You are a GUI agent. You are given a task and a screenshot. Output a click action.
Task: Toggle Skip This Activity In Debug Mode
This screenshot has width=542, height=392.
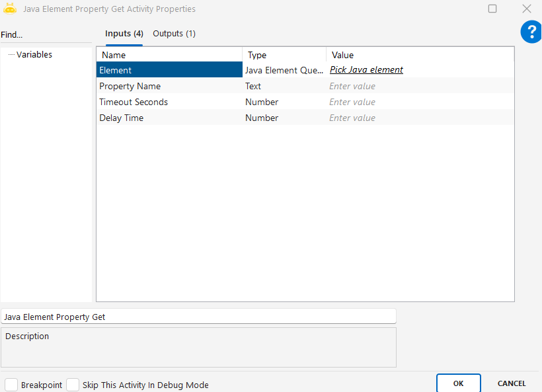pyautogui.click(x=73, y=385)
